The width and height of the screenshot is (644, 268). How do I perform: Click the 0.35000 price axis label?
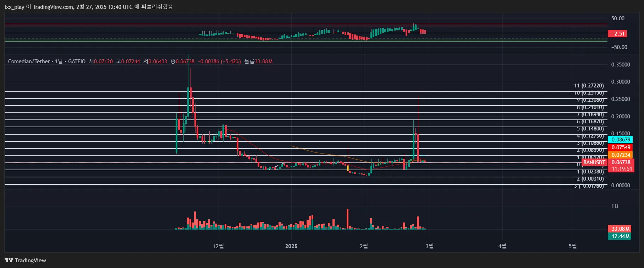[621, 65]
